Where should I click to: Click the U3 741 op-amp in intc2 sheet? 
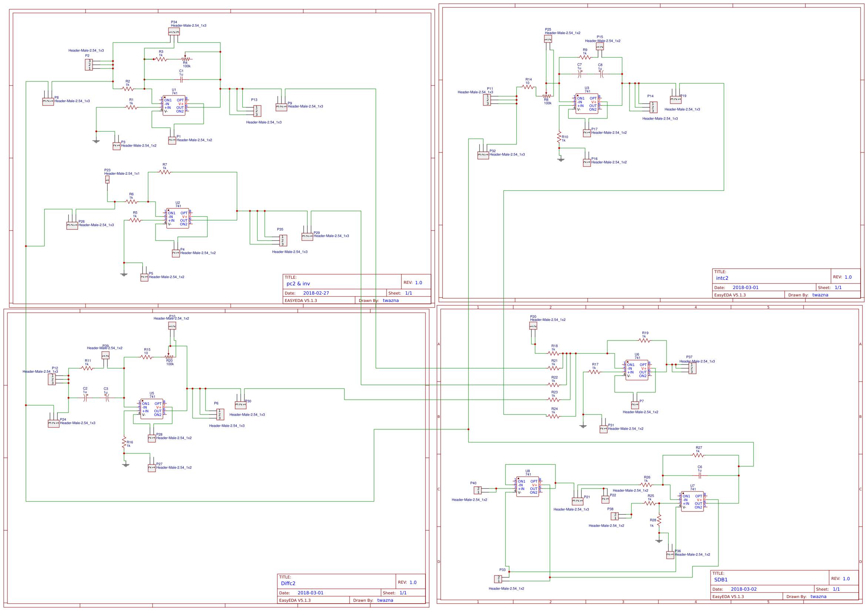click(587, 104)
